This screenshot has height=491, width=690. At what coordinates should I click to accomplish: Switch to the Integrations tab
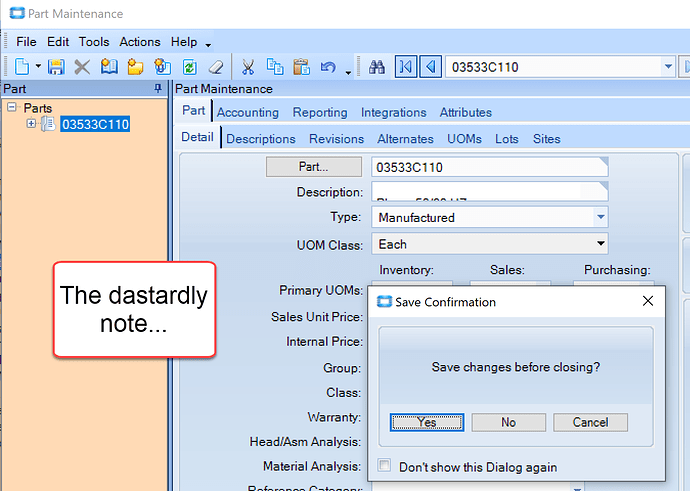tap(393, 112)
